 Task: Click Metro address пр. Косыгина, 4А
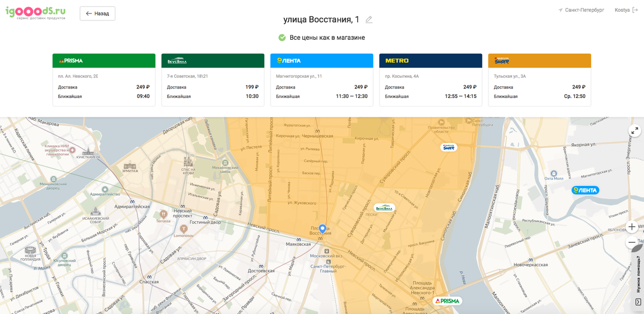coord(402,76)
